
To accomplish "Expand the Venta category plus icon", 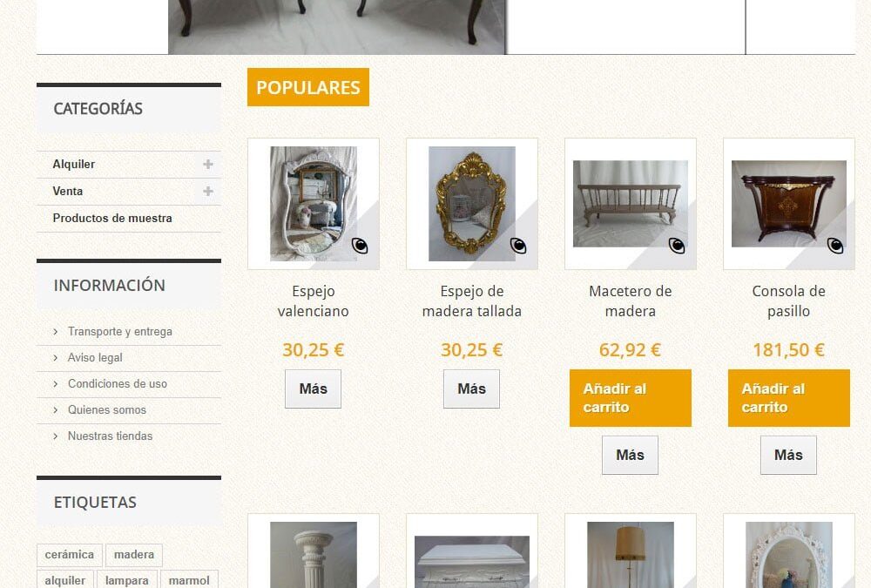I will pos(208,191).
